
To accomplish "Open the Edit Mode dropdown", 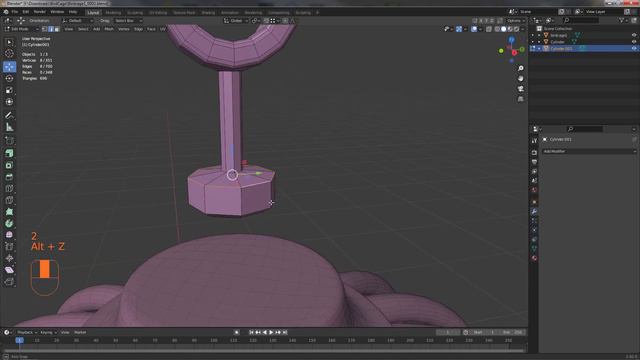I will 22,29.
